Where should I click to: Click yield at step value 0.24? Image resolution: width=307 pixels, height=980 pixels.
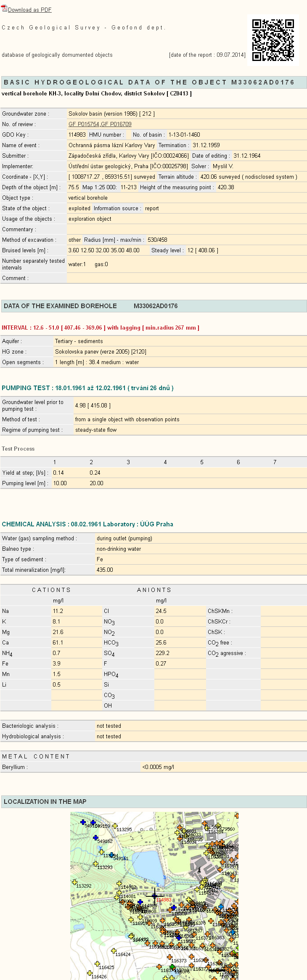(95, 473)
